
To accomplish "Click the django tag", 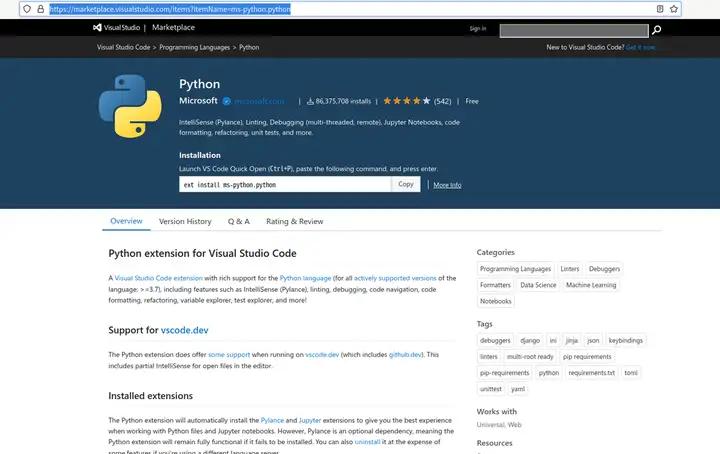I will point(530,341).
